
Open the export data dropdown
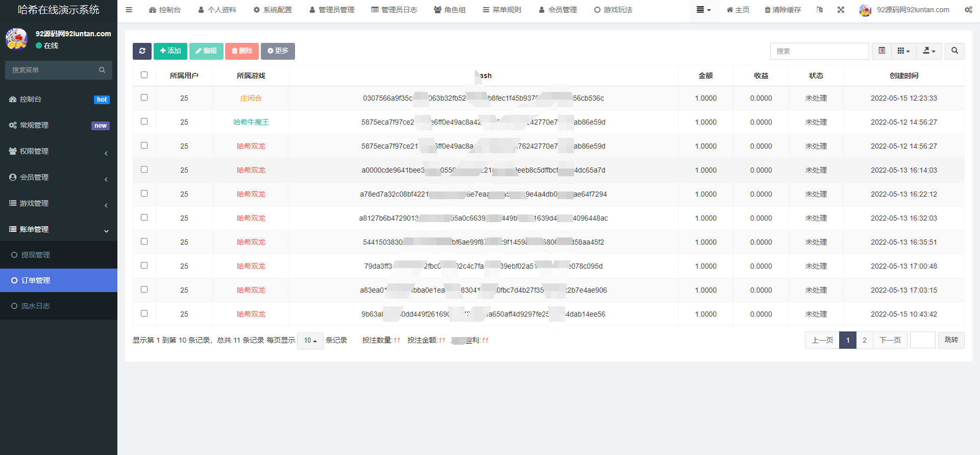point(929,51)
